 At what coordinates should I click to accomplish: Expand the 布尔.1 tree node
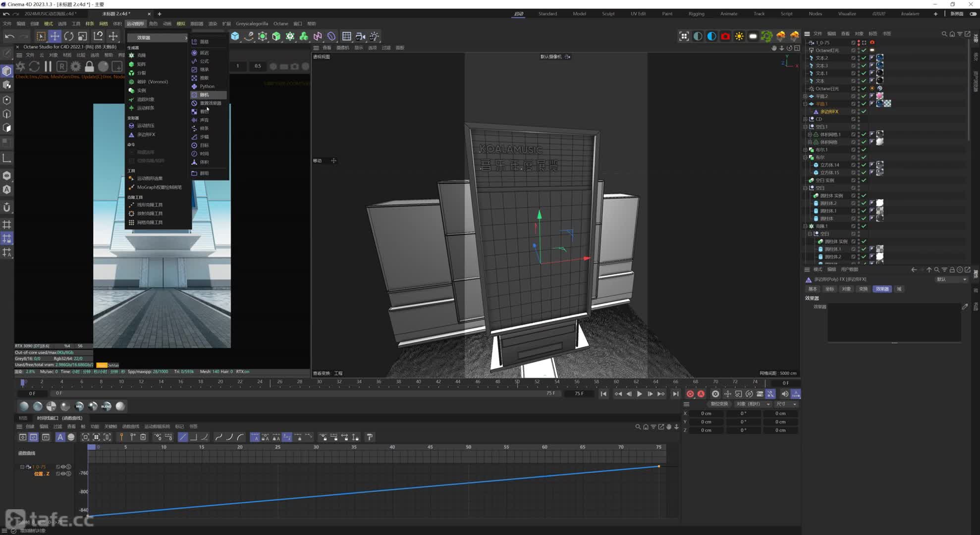805,150
